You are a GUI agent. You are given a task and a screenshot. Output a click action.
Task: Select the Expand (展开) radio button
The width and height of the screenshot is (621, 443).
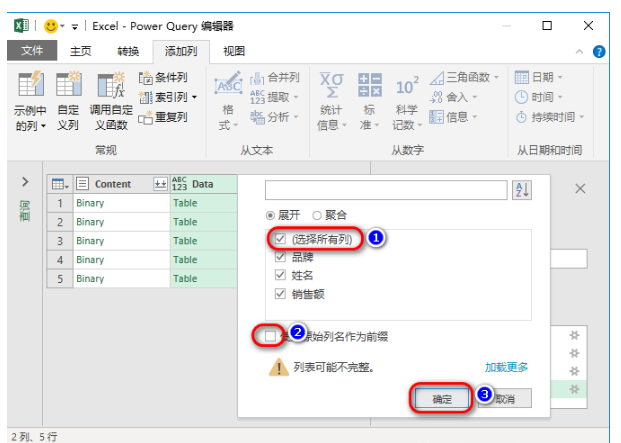[x=270, y=215]
